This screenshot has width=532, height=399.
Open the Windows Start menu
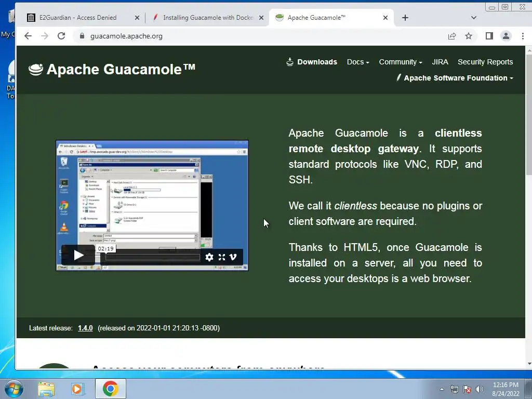tap(14, 389)
